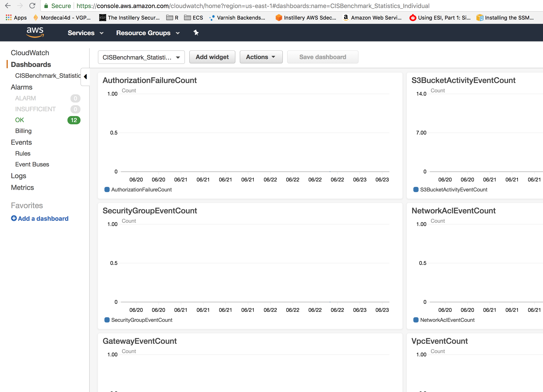Click the Save dashboard button
This screenshot has width=543, height=392.
click(x=322, y=57)
